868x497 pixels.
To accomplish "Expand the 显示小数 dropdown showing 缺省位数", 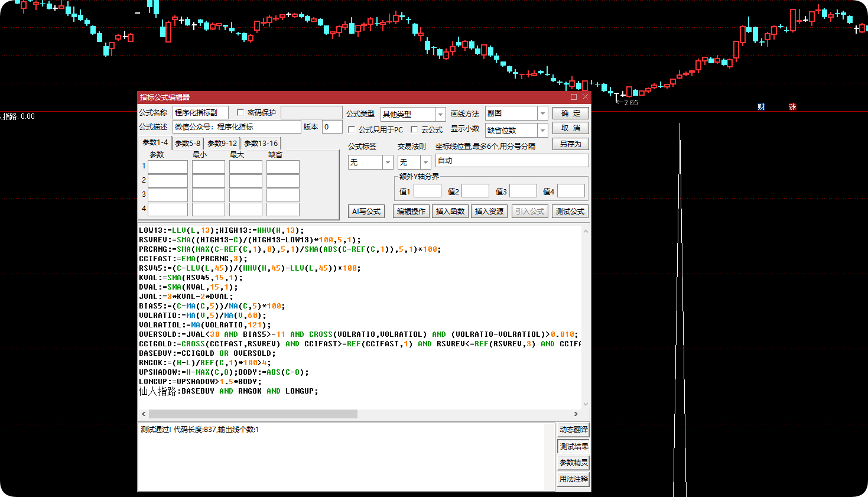I will (542, 130).
